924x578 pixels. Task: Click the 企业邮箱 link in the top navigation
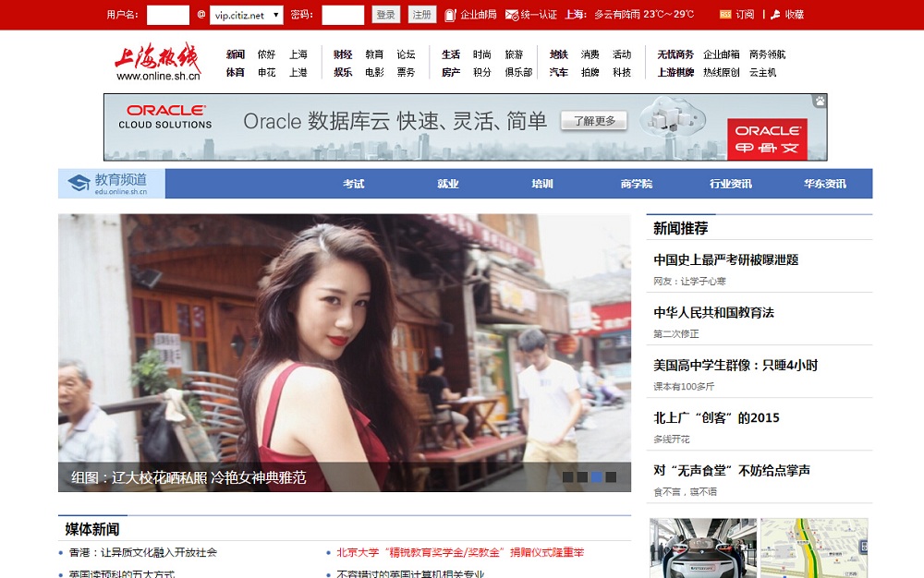pyautogui.click(x=722, y=54)
